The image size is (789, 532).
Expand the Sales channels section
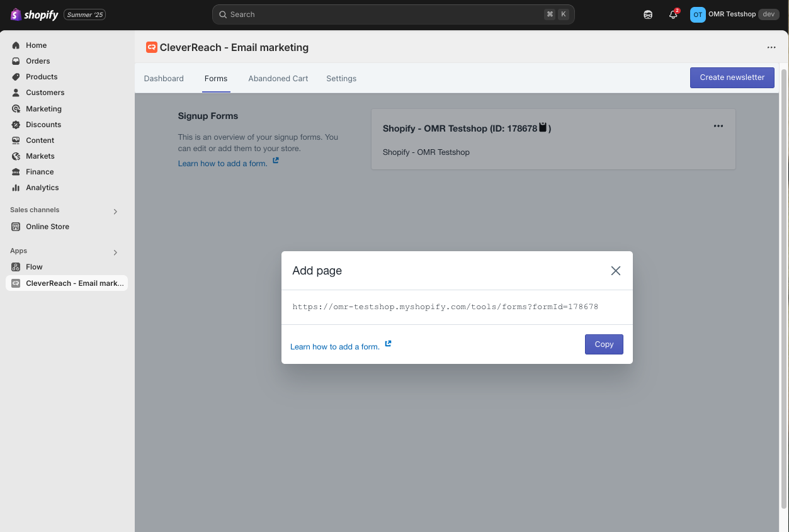point(115,212)
